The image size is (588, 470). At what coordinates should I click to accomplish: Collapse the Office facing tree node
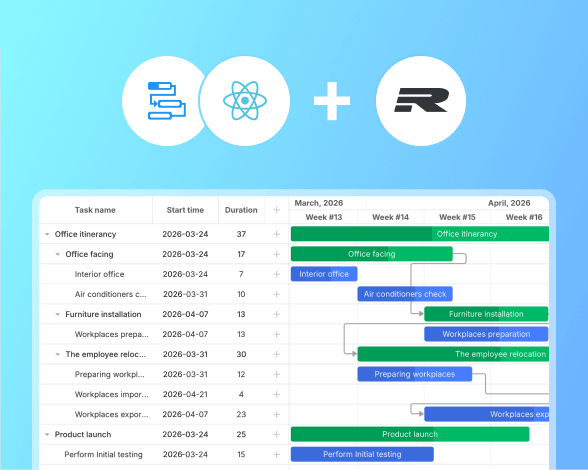coord(57,254)
